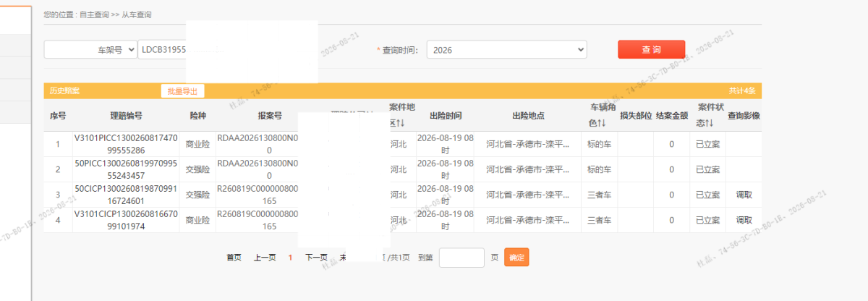868x301 pixels.
Task: Click 河北省-承德市 location in row 3
Action: coord(528,195)
